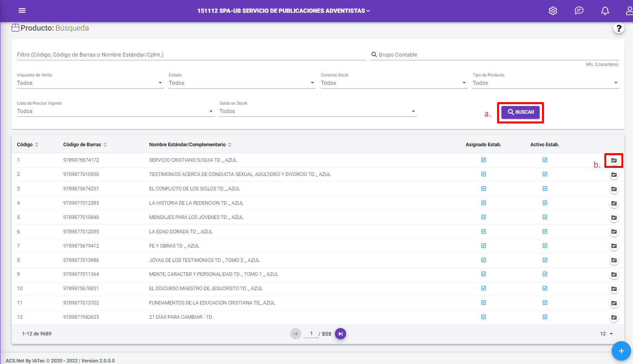
Task: Click the Asignado Estab. column header
Action: (483, 145)
